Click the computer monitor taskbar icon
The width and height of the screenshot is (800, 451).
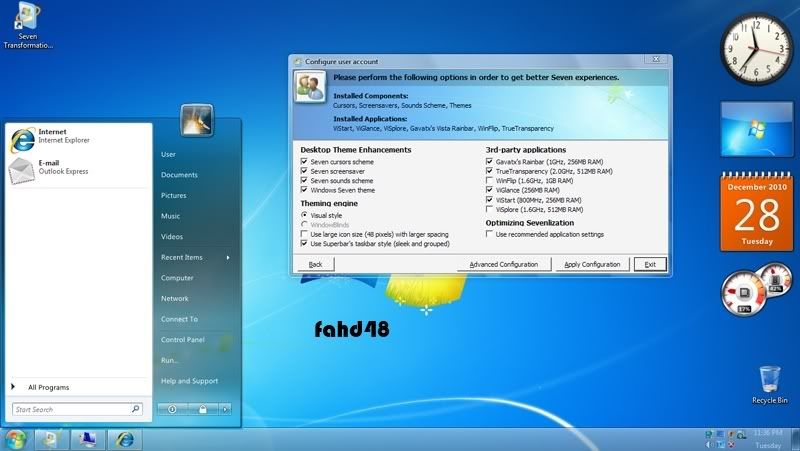[87, 439]
